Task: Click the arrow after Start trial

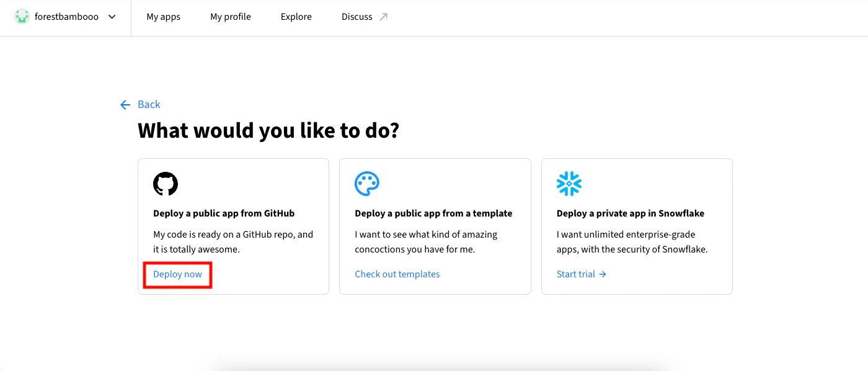Action: (603, 274)
